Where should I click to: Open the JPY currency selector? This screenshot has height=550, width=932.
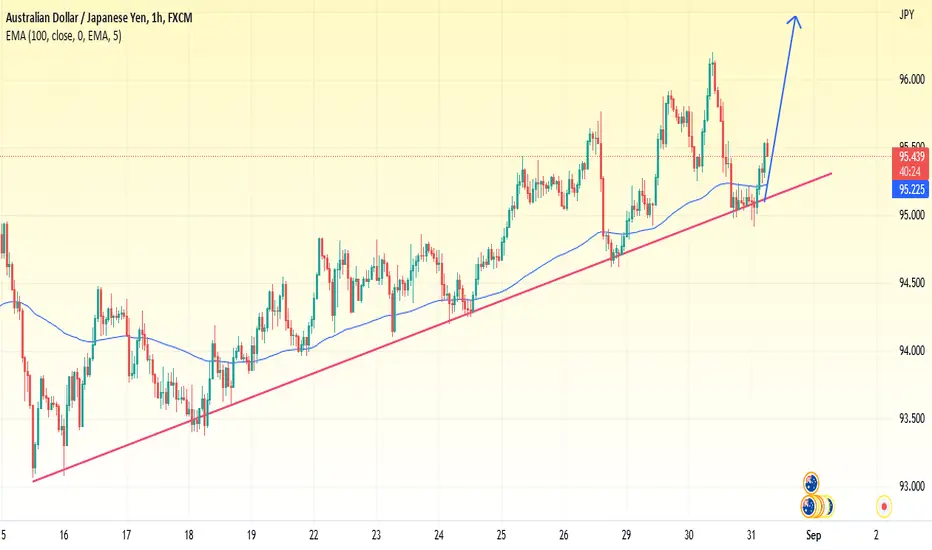906,15
